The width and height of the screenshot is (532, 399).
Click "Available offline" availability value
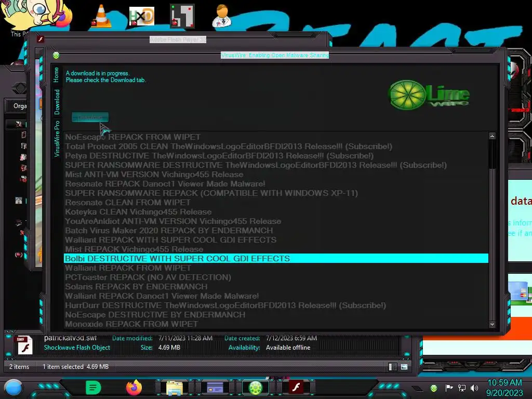tap(288, 348)
